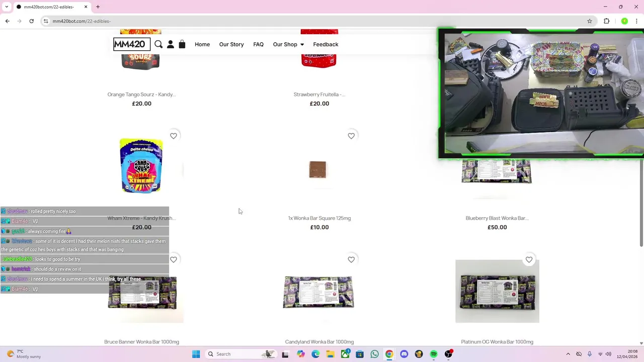
Task: Open volume control speaker icon
Action: 608,354
